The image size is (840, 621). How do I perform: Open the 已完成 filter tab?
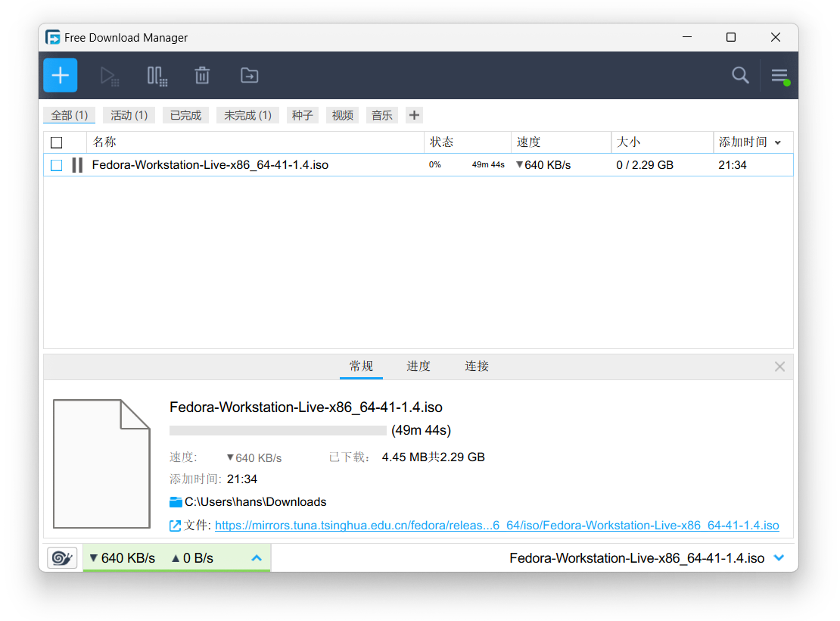click(x=185, y=114)
